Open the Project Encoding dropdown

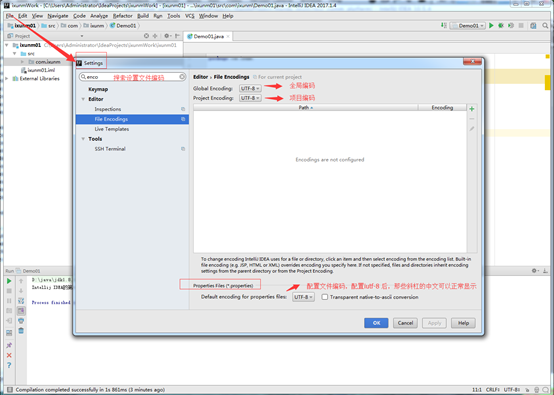[250, 98]
